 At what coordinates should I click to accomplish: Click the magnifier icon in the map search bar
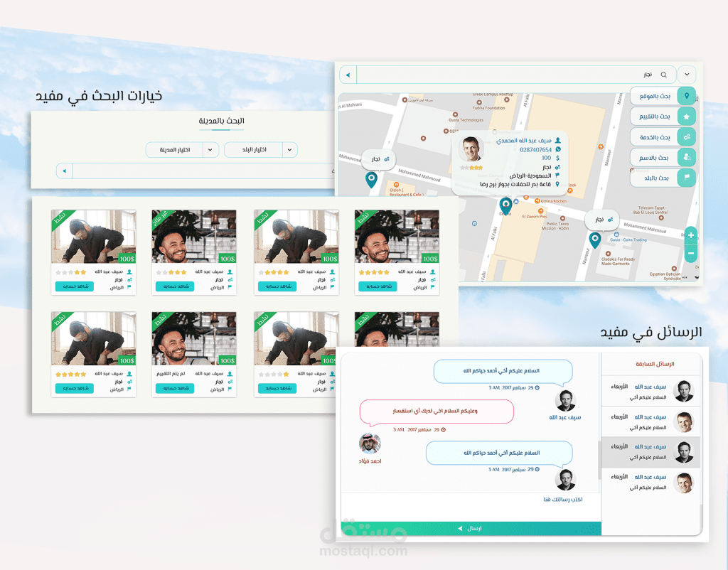tap(663, 75)
